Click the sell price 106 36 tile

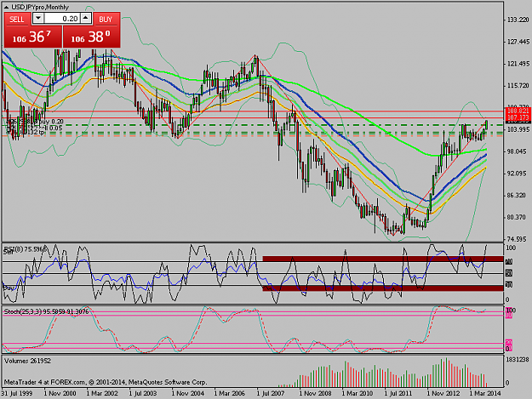33,37
